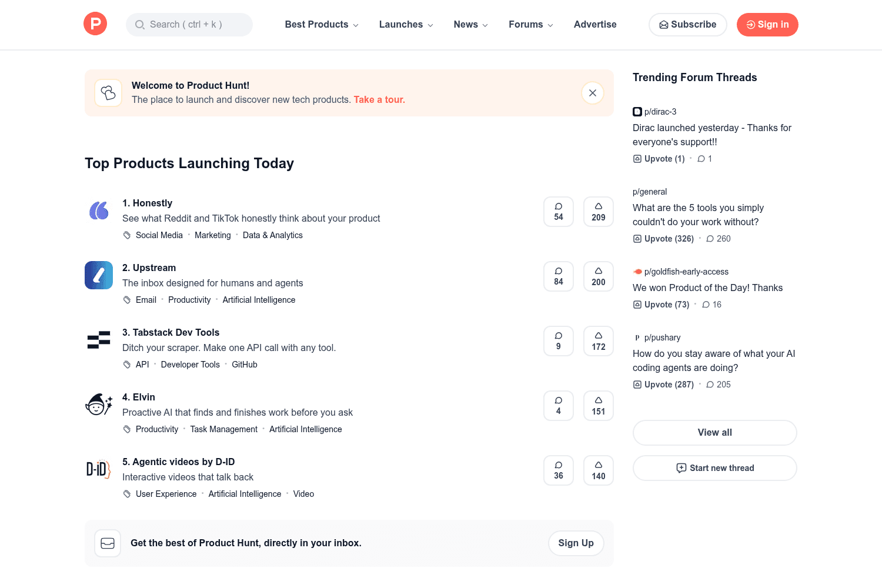Upvote the Dirac launched thread (1)
Viewport: 882px width, 588px height.
click(659, 159)
